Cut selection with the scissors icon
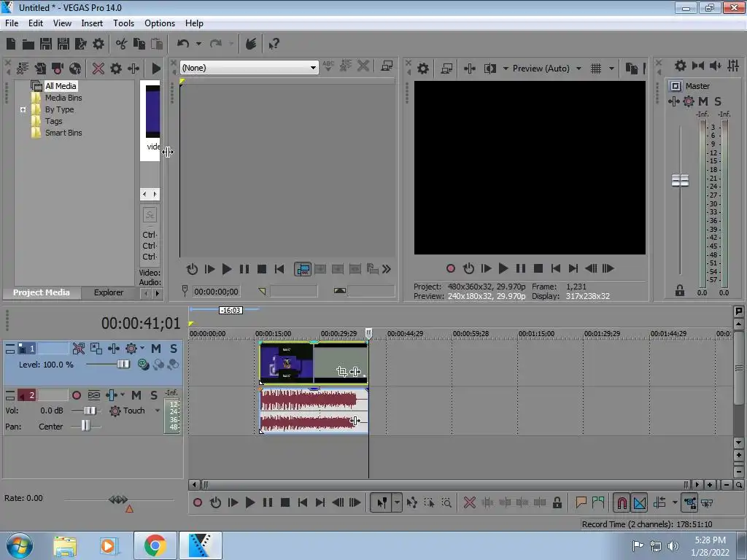This screenshot has height=560, width=747. [122, 44]
